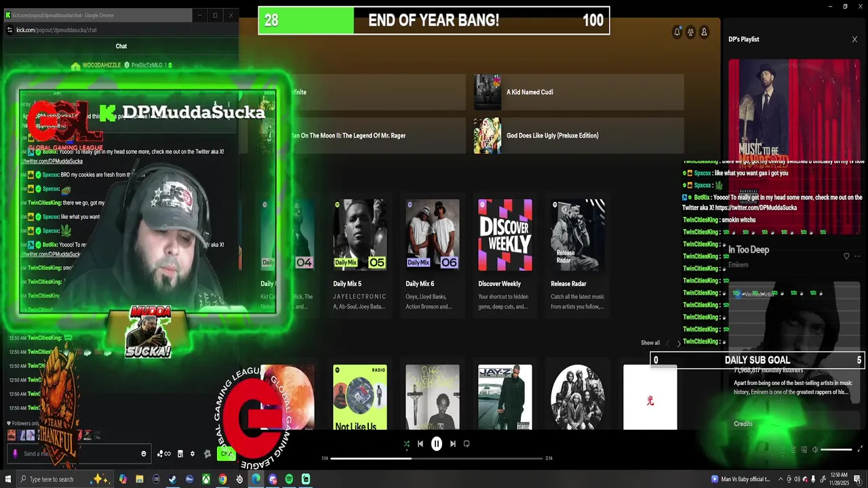This screenshot has width=868, height=488.
Task: Open system tray volume icon
Action: click(797, 479)
